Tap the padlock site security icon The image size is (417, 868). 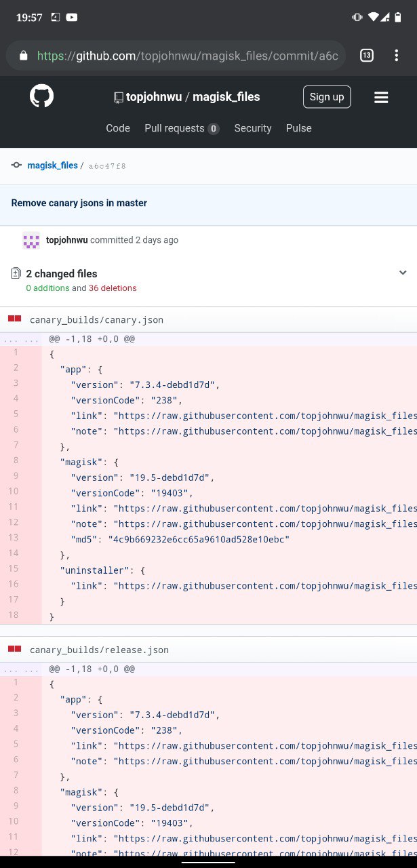(x=24, y=56)
